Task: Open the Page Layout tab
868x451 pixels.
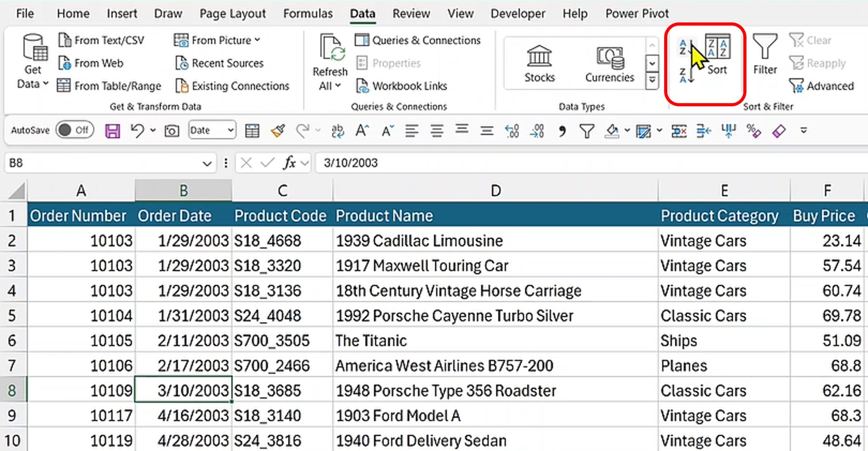Action: (232, 14)
